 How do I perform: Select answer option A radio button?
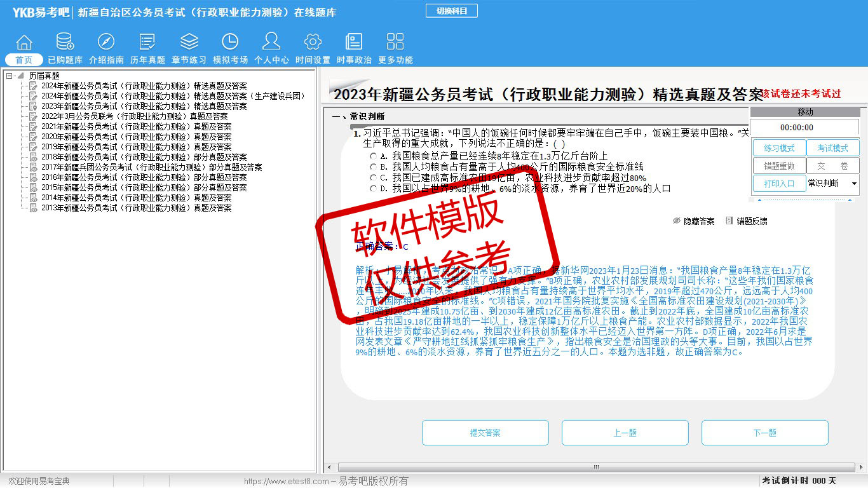coord(374,156)
